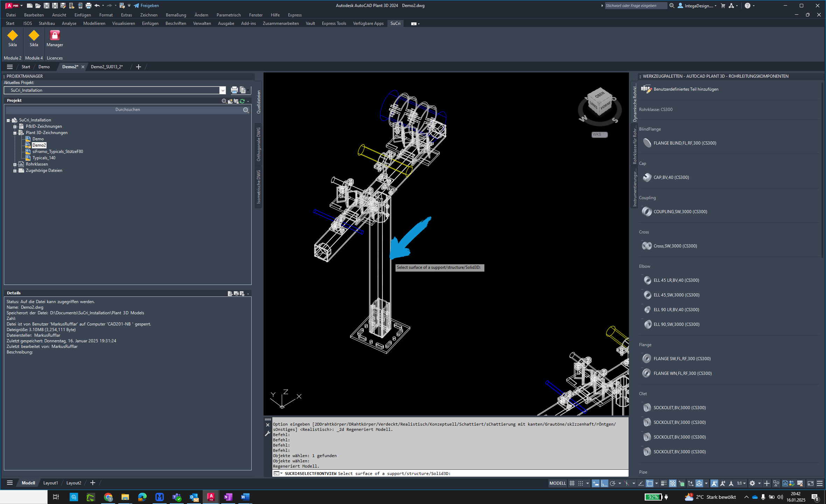
Task: Click the MODELL space button in status bar
Action: pyautogui.click(x=558, y=483)
